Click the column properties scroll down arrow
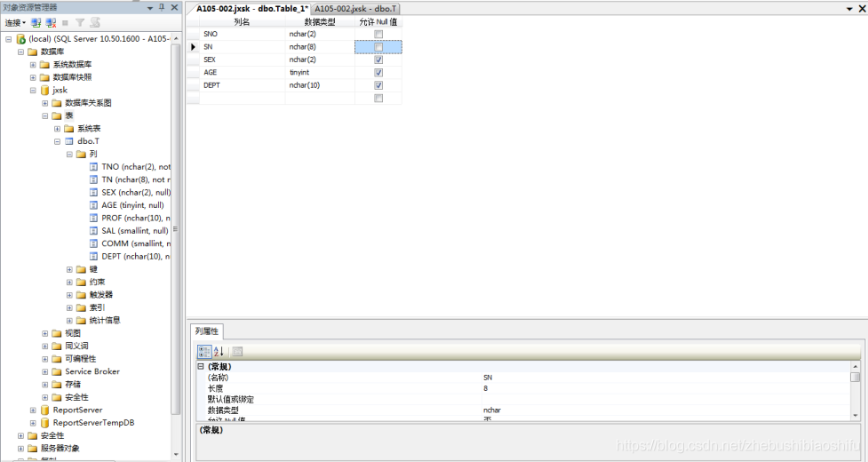The width and height of the screenshot is (868, 462). click(856, 415)
